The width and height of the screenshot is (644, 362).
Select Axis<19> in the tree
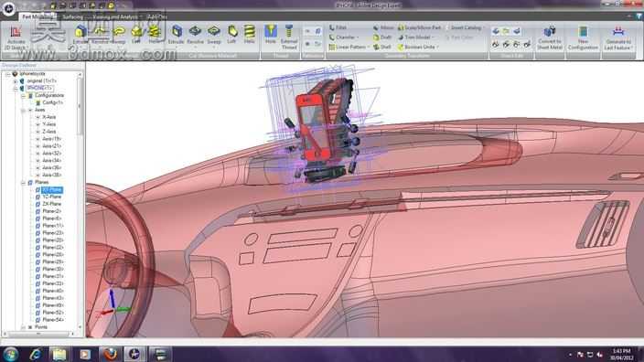coord(52,139)
